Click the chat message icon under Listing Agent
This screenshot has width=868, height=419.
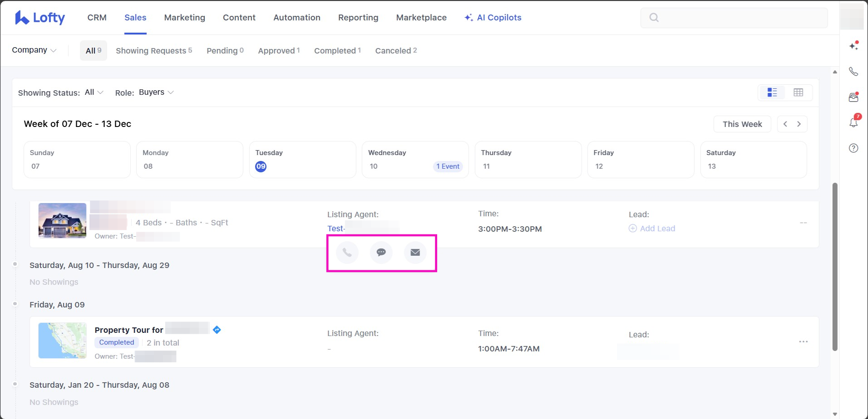coord(381,253)
